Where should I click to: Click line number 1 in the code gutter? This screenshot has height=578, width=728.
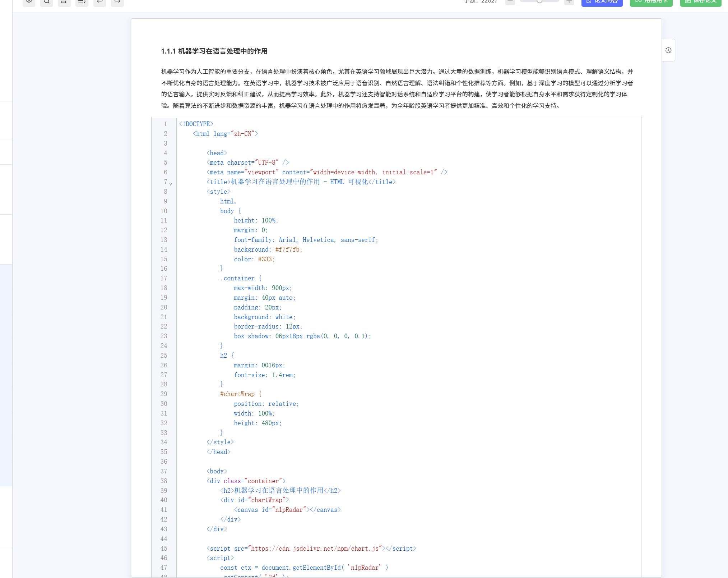pyautogui.click(x=165, y=124)
